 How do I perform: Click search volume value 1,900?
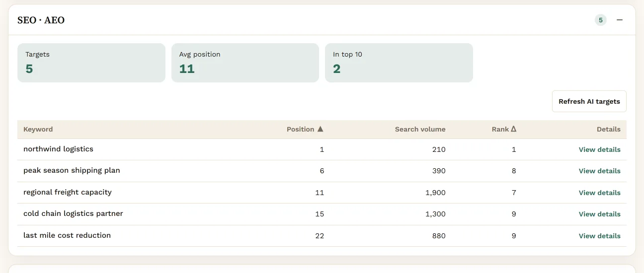point(436,193)
